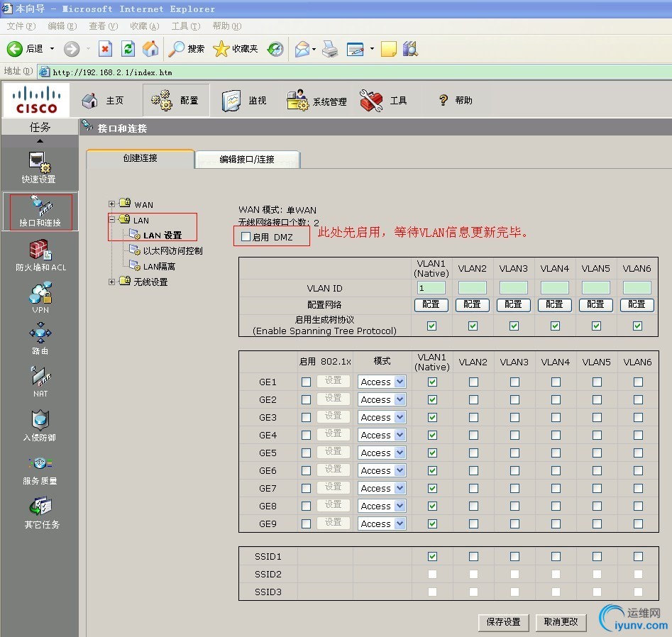Switch to 编辑接口/连接 tab
672x637 pixels.
[247, 160]
